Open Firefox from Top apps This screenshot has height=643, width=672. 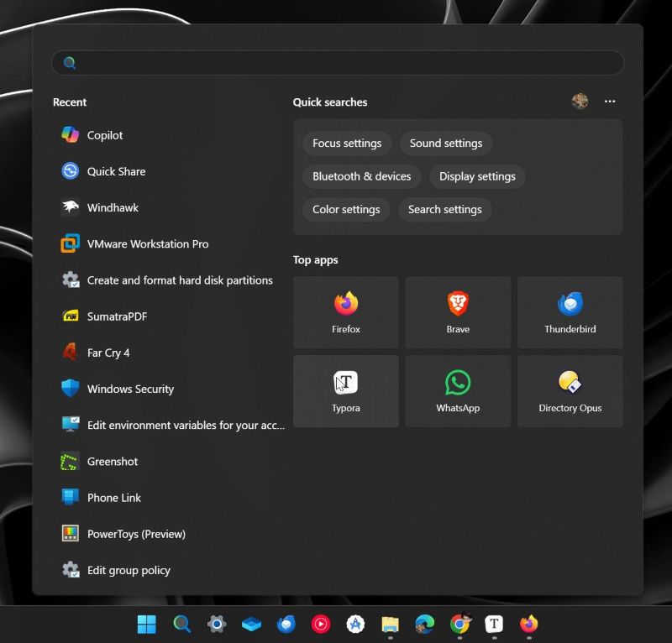pyautogui.click(x=345, y=312)
